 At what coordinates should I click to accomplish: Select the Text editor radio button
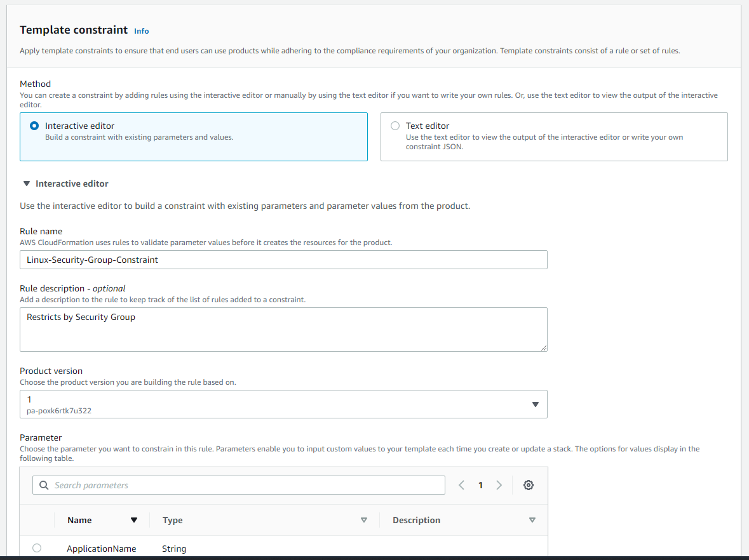[395, 126]
